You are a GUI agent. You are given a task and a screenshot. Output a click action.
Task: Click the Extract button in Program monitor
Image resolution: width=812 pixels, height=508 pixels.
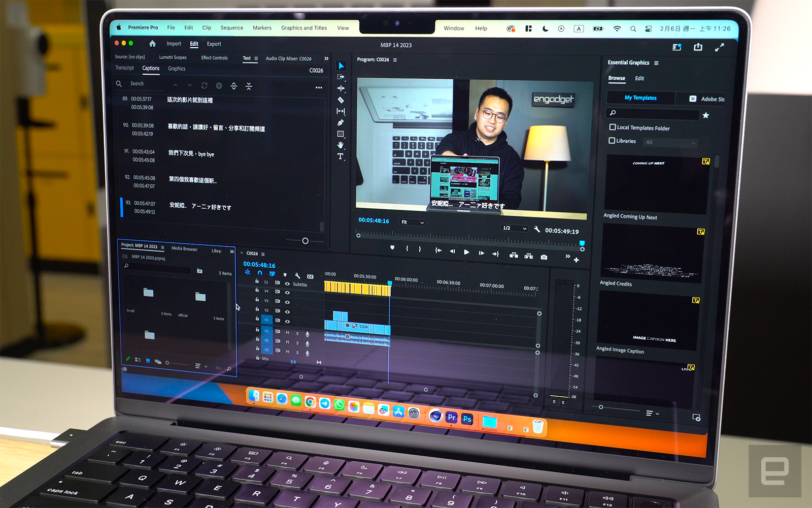coord(529,256)
